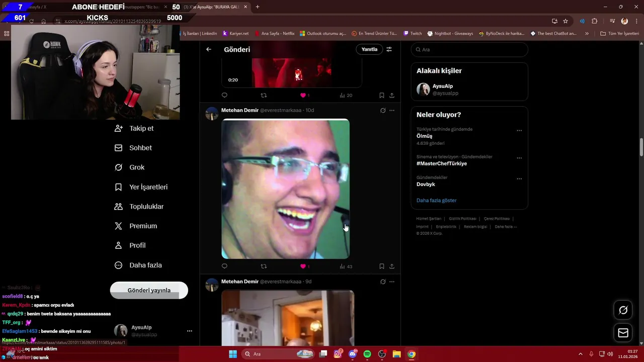644x362 pixels.
Task: Open Chrome extensions puzzle icon
Action: [x=595, y=21]
